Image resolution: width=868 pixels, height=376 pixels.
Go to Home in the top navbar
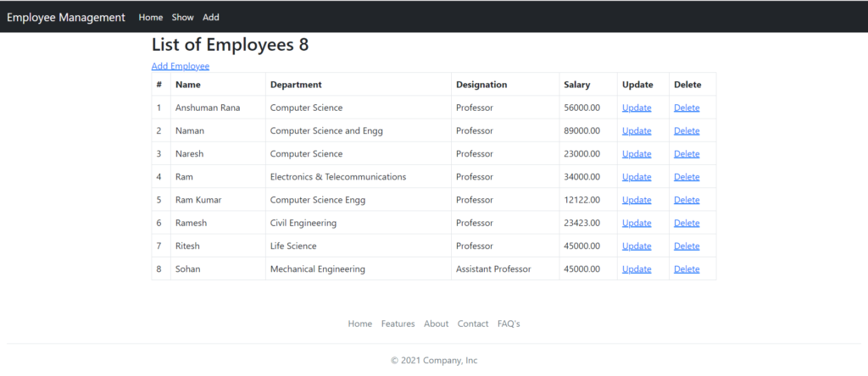151,17
